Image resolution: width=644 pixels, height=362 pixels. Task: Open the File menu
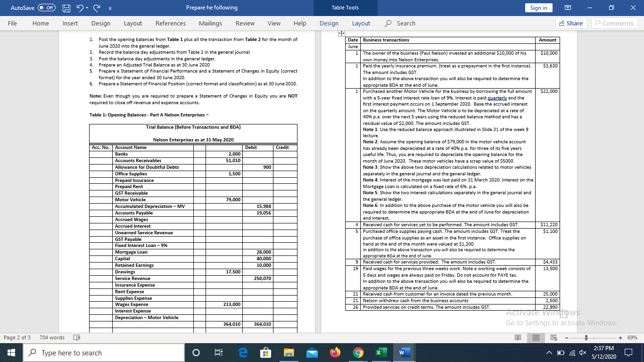(12, 23)
